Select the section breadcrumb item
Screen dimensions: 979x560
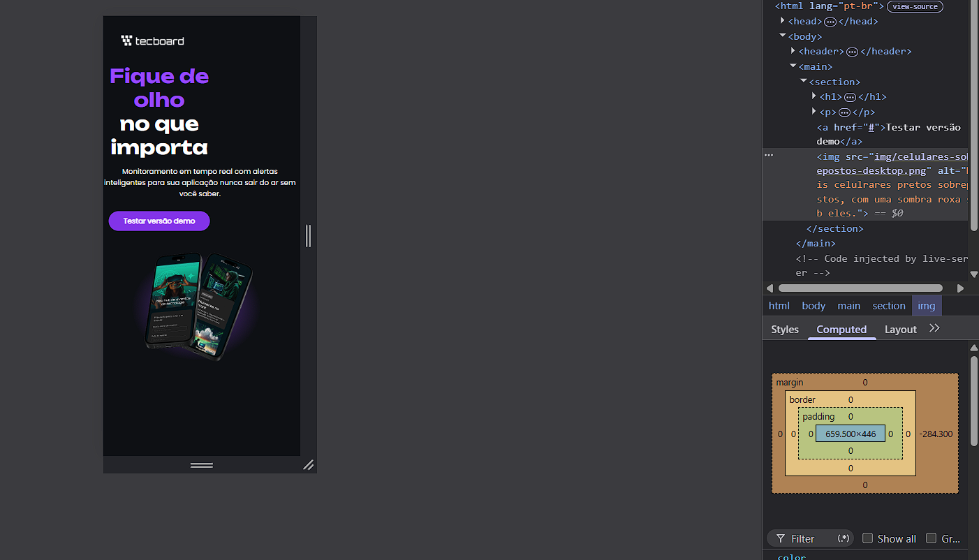tap(889, 306)
